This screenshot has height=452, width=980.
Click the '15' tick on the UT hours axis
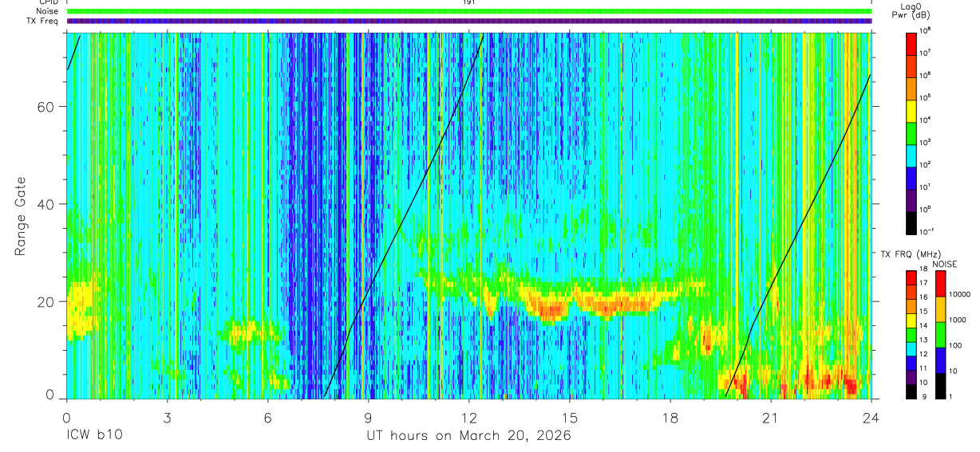[570, 418]
